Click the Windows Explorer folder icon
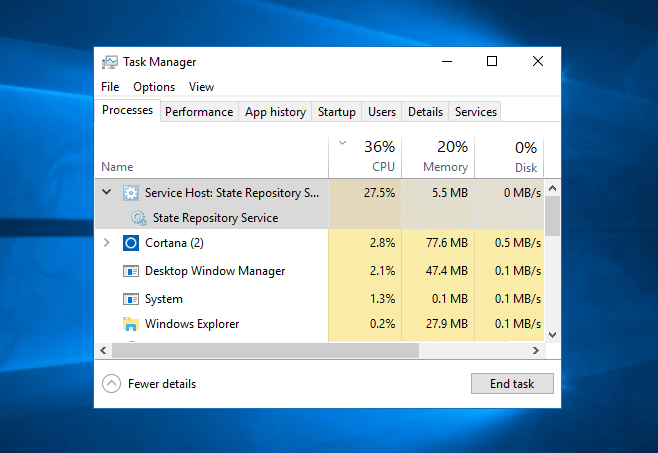 pyautogui.click(x=131, y=324)
